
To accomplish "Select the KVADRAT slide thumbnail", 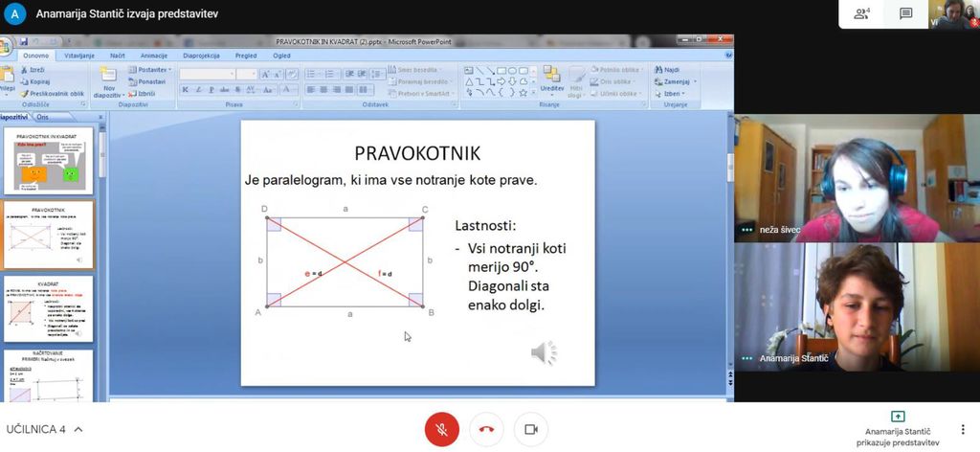I will pyautogui.click(x=49, y=308).
